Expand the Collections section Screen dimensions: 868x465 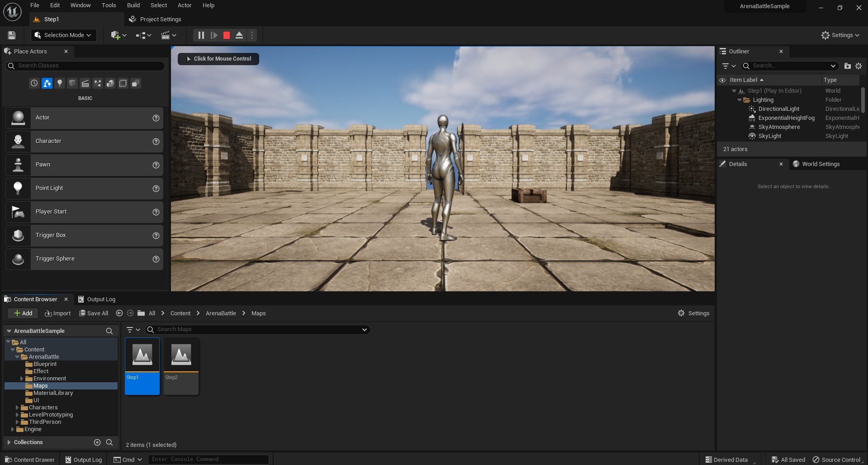point(9,442)
